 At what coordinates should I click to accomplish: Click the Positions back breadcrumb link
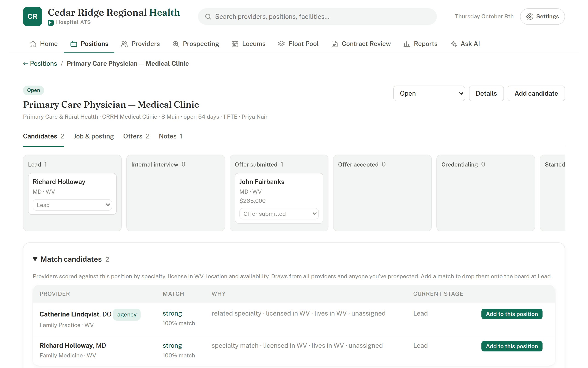[40, 63]
